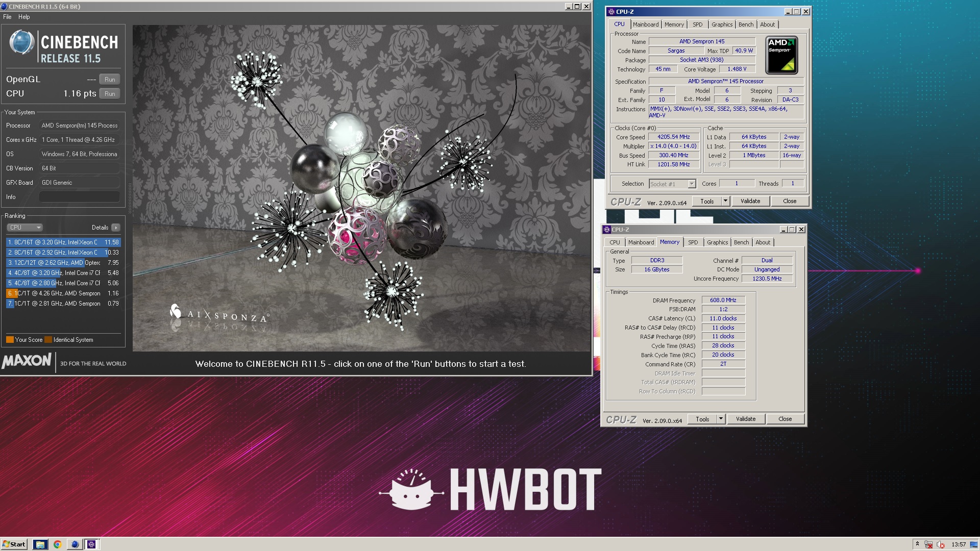Click Close button in upper CPU-Z window

click(790, 202)
